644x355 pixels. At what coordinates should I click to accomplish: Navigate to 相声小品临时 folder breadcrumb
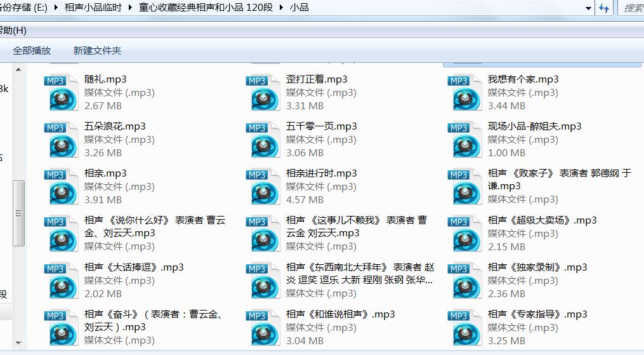pyautogui.click(x=93, y=8)
